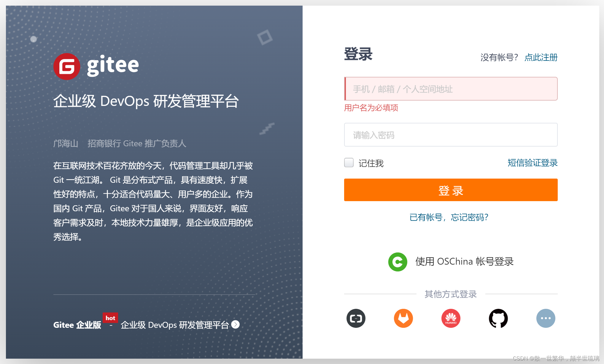Click the 记住我 label text
The image size is (604, 364).
tap(371, 163)
